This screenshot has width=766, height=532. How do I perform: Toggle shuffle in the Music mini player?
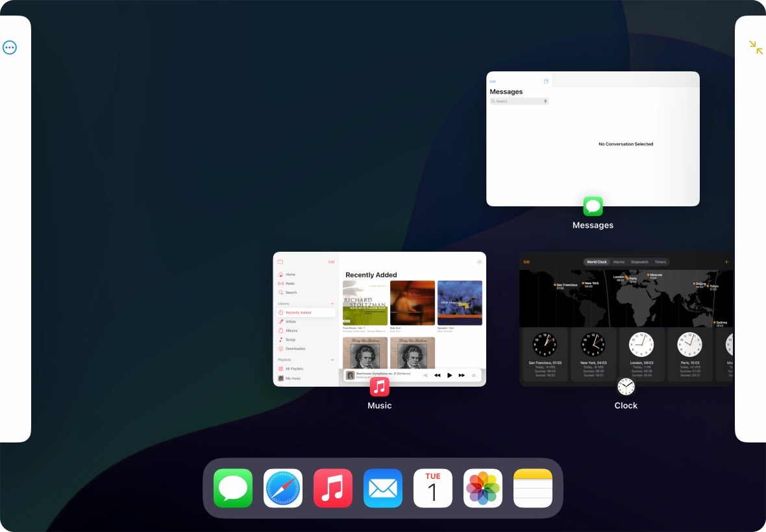point(425,375)
